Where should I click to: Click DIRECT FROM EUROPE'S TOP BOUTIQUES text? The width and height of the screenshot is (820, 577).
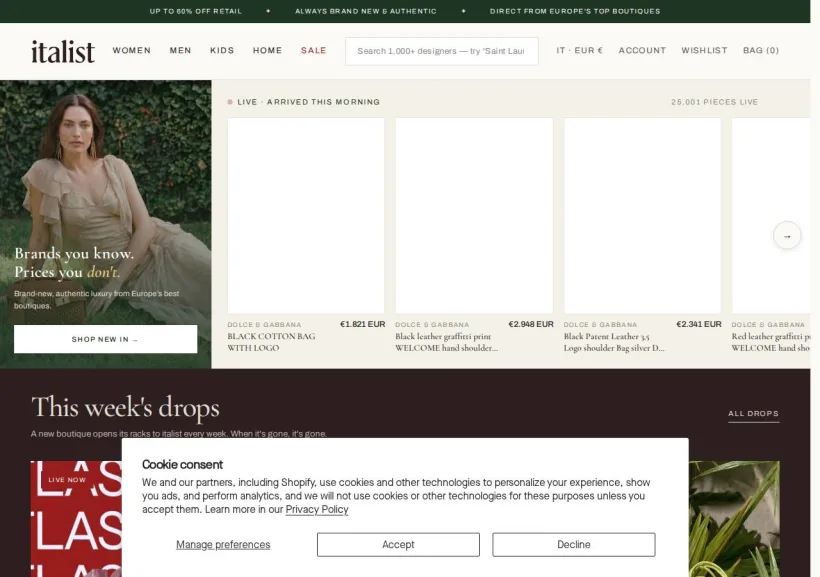pyautogui.click(x=575, y=11)
